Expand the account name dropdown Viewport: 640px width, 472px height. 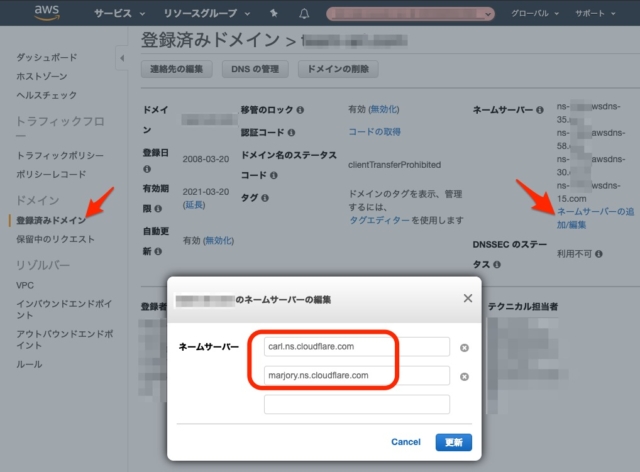click(411, 14)
